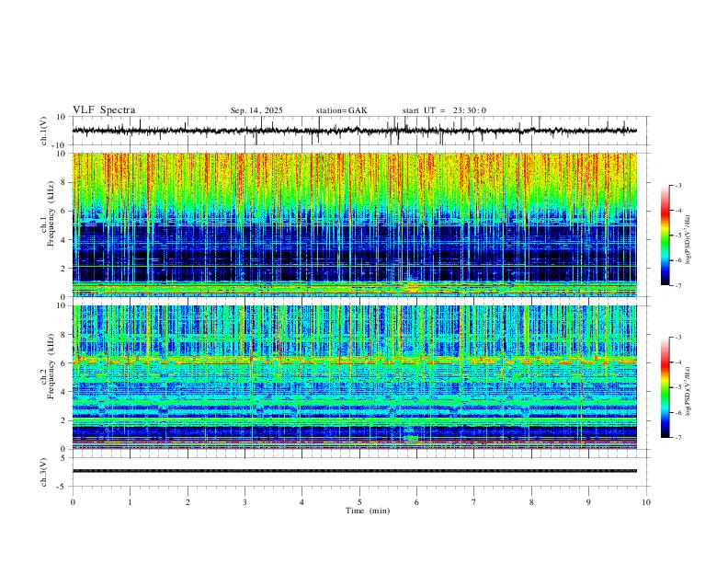Click the "-5" tick on upper color bar
The height and width of the screenshot is (563, 728).
[x=677, y=236]
